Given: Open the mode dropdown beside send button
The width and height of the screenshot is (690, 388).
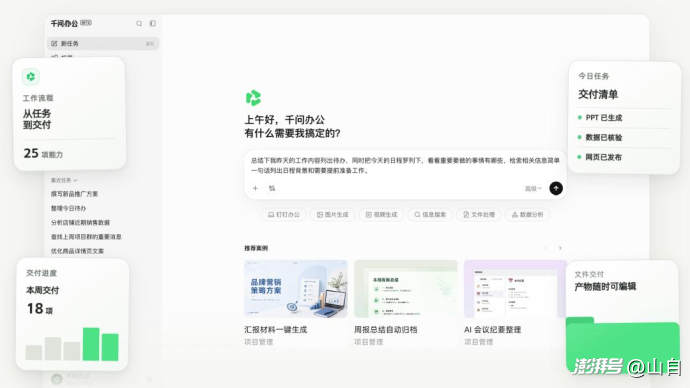Looking at the screenshot, I should tap(533, 189).
